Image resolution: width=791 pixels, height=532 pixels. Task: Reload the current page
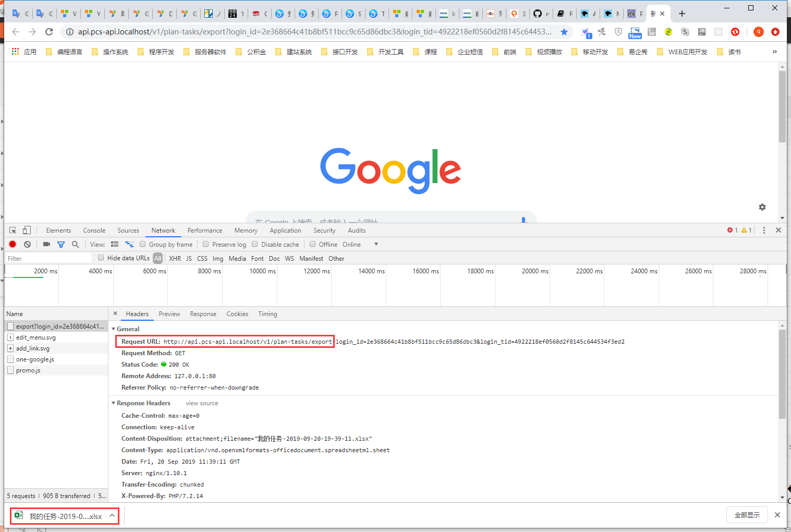tap(49, 32)
